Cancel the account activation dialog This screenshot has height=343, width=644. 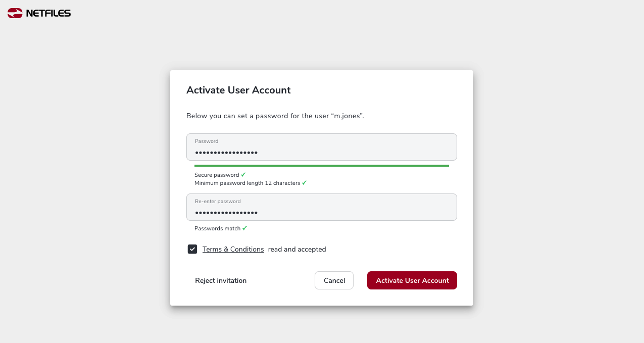(334, 280)
